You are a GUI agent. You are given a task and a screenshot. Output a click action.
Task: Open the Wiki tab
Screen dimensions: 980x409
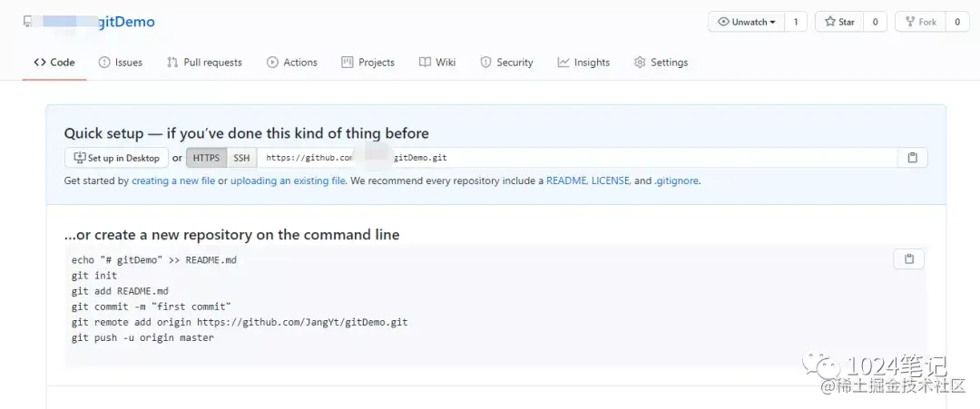click(x=437, y=63)
